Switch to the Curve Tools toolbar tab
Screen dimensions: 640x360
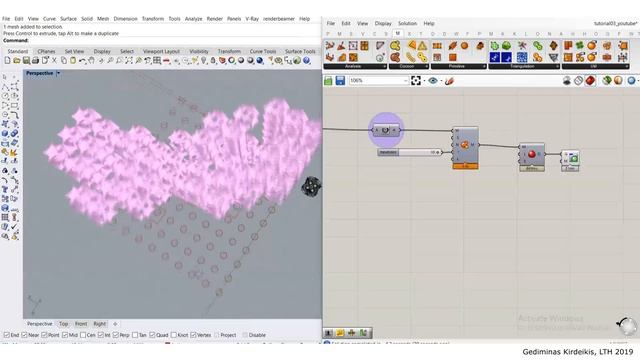263,51
